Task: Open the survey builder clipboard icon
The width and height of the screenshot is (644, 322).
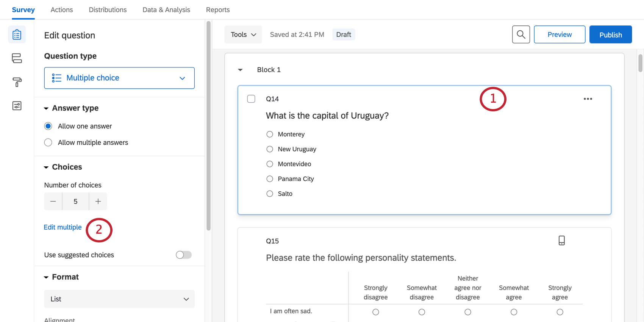Action: tap(17, 35)
